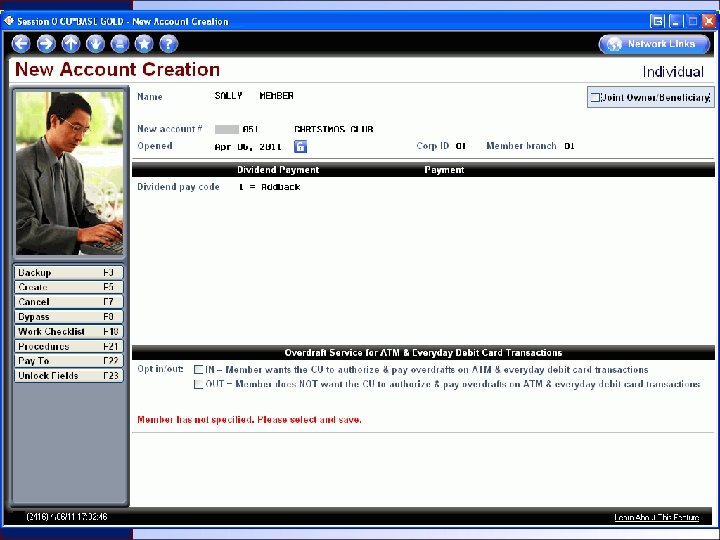Click the Bypass F8 button
The height and width of the screenshot is (540, 720).
pyautogui.click(x=68, y=316)
